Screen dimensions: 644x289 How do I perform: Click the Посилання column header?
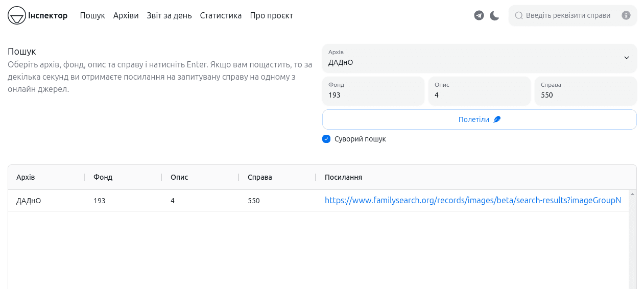point(344,177)
